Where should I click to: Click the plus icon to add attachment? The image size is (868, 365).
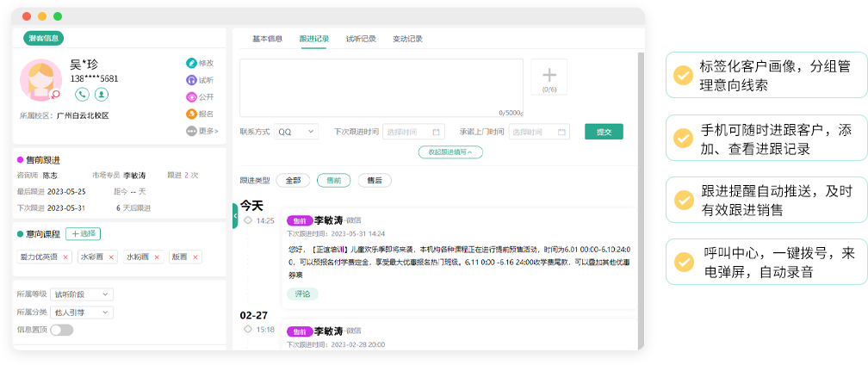[x=549, y=76]
